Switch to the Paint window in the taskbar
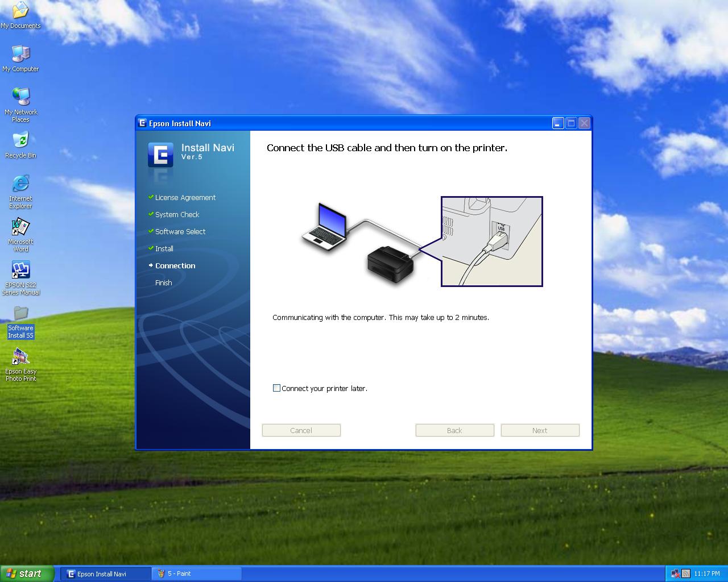Viewport: 728px width, 582px height. coord(196,573)
